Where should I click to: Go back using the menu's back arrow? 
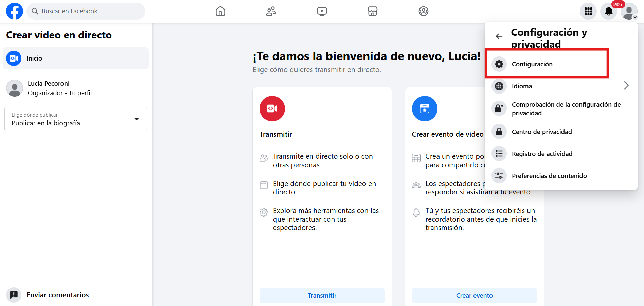(x=499, y=36)
